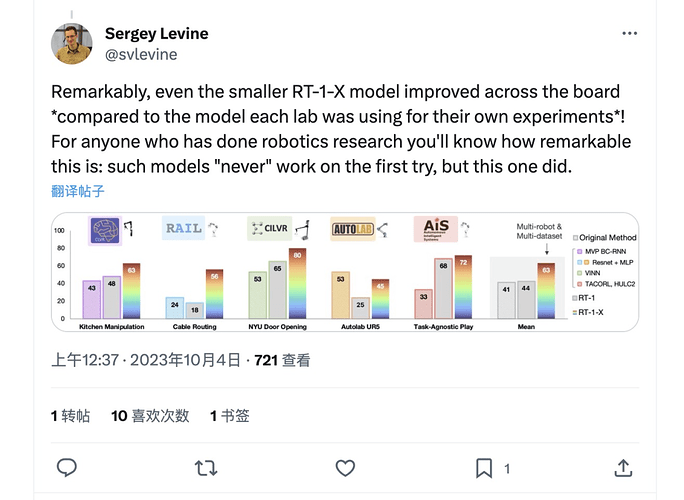Click the 1 书签 bookmarks count
This screenshot has height=500, width=684.
click(230, 415)
